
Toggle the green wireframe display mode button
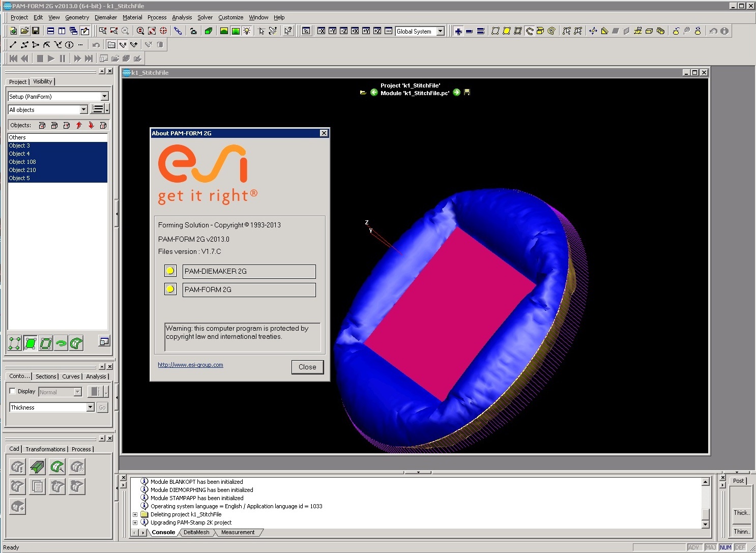(46, 344)
